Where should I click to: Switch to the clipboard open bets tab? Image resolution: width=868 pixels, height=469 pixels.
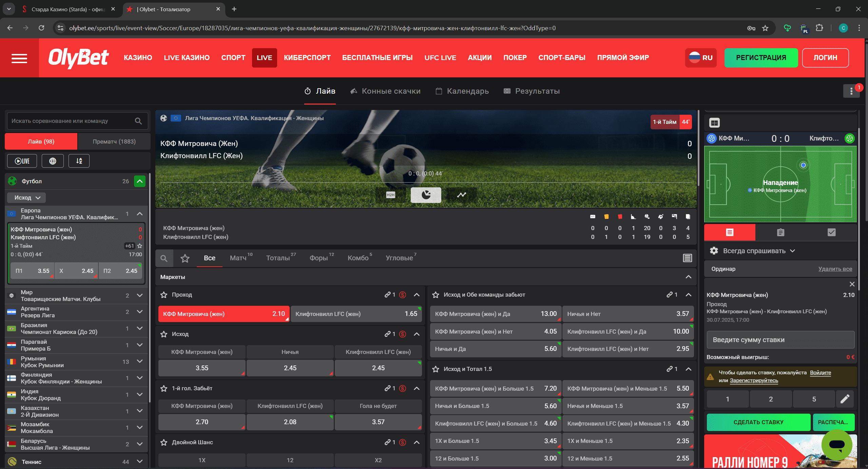point(780,232)
